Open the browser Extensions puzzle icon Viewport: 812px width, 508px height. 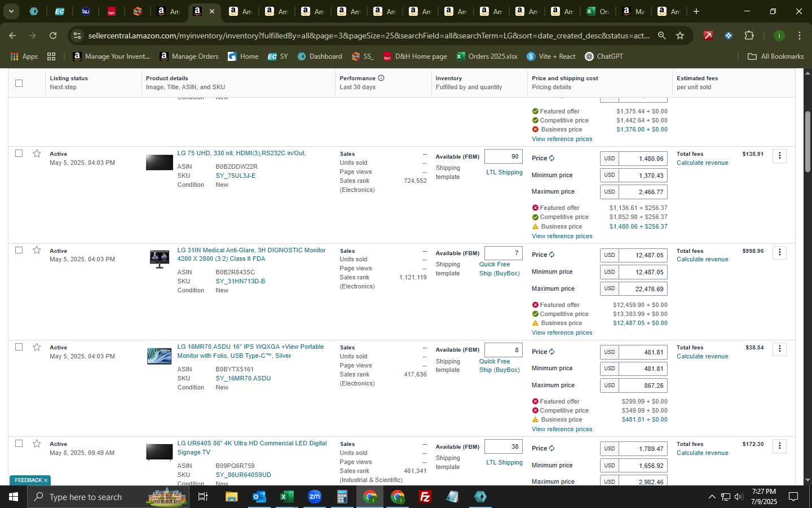749,36
